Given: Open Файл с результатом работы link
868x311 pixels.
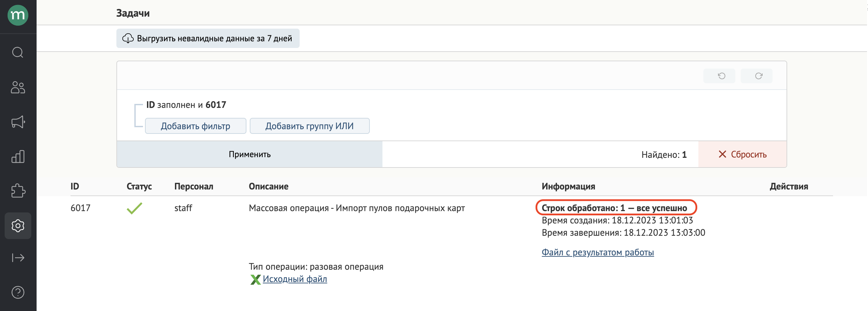Looking at the screenshot, I should coord(597,252).
